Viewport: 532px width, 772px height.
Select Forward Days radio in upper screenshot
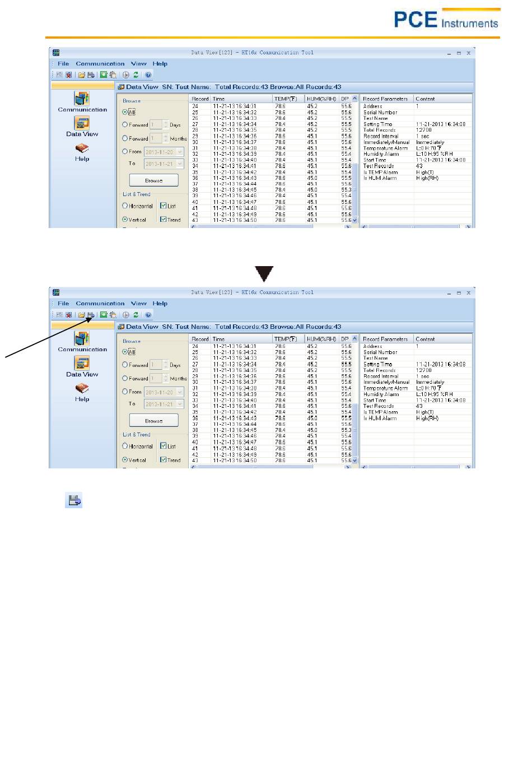coord(125,124)
